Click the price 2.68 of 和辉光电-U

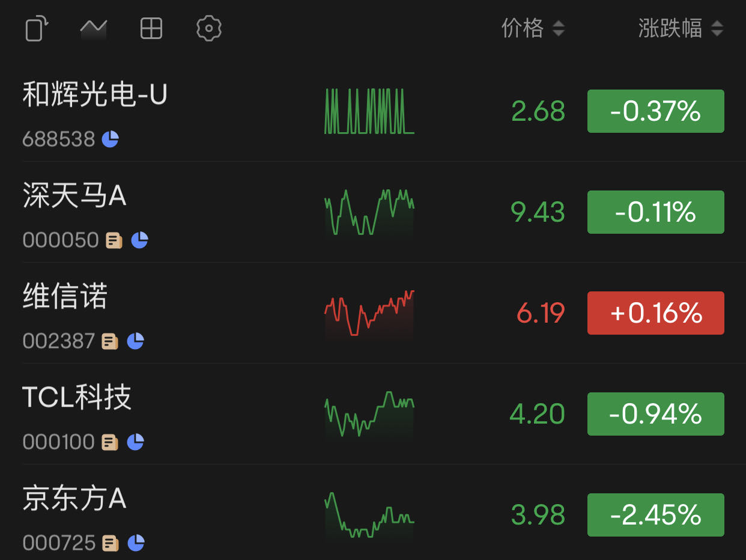pyautogui.click(x=538, y=111)
